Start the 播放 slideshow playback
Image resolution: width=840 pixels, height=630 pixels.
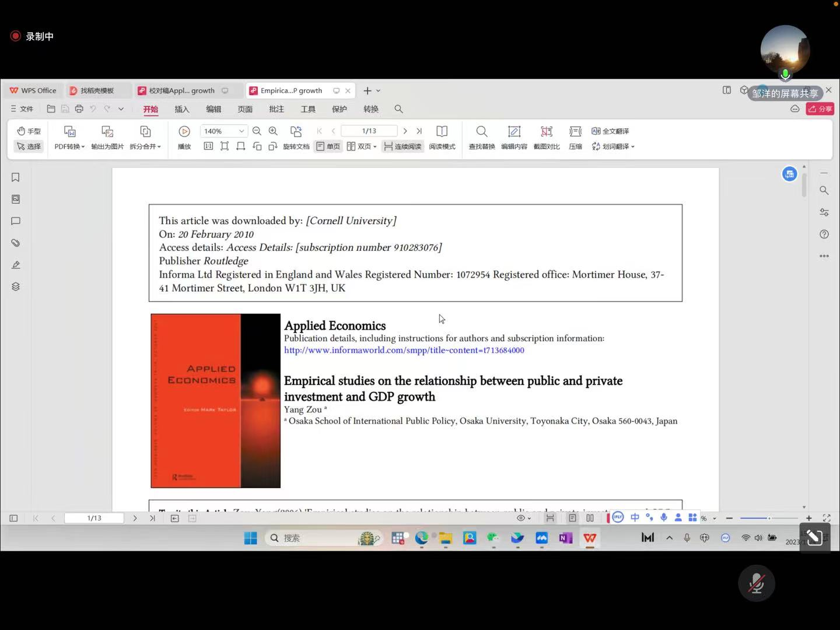tap(184, 138)
